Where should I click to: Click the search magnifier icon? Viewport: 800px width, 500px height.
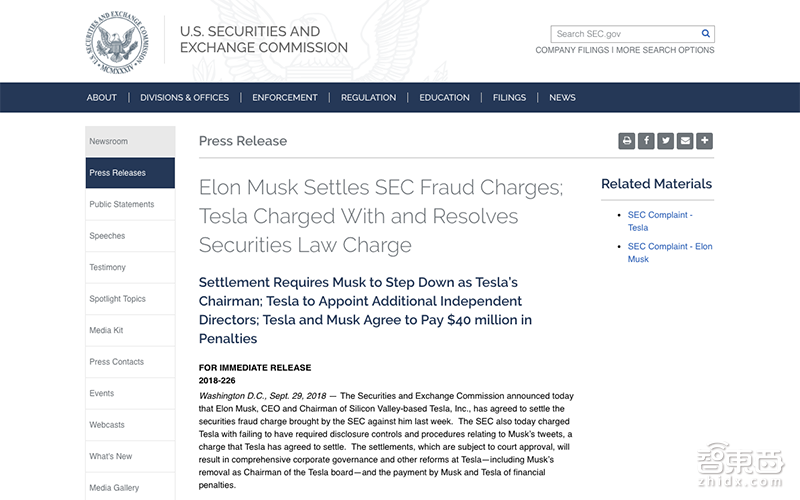click(x=706, y=34)
